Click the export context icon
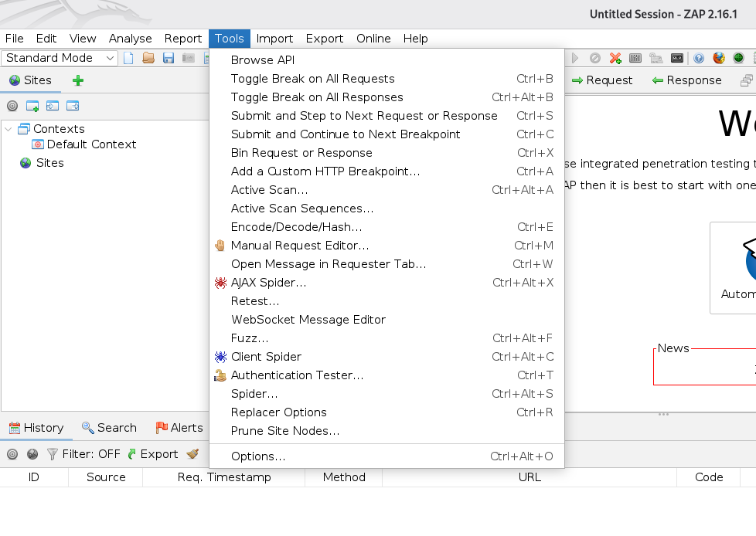The height and width of the screenshot is (536, 756). click(73, 106)
